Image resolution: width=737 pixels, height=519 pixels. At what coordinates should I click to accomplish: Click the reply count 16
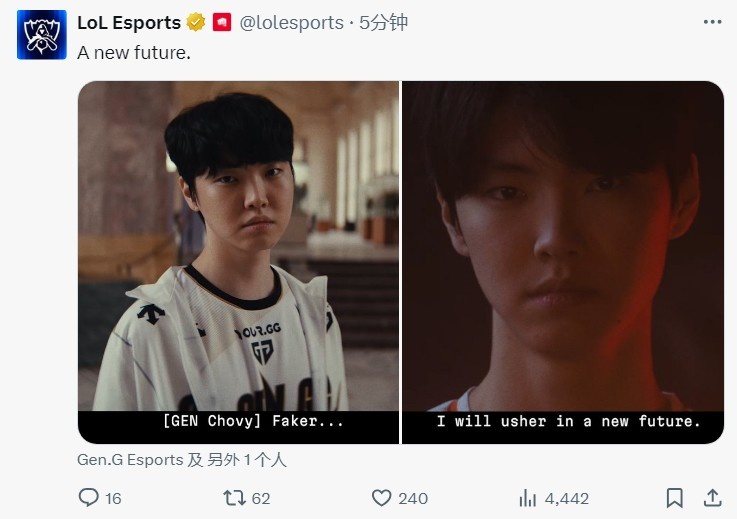(113, 498)
